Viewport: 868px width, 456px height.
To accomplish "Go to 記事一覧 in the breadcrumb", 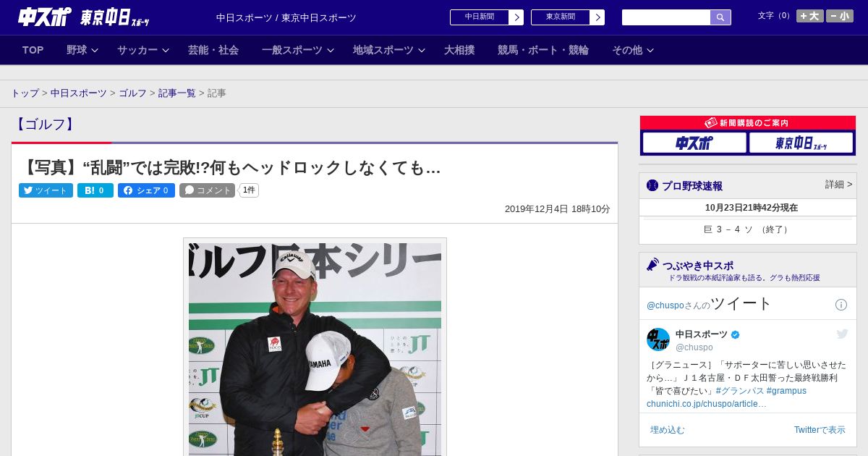I will [177, 93].
